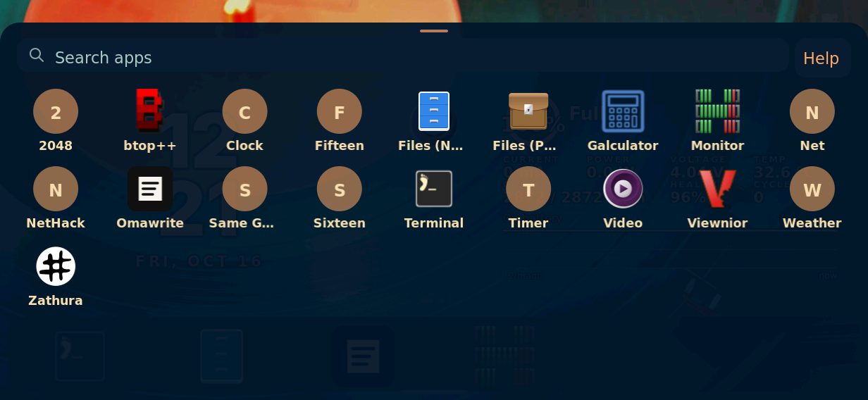The image size is (868, 400).
Task: Click the drawer handle bar at top
Action: point(434,31)
